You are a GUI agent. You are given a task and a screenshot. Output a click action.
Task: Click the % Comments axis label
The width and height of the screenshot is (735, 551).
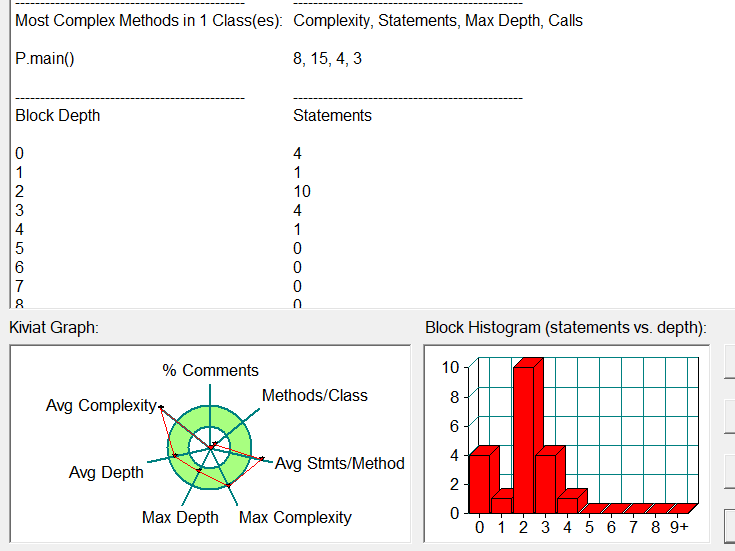pyautogui.click(x=210, y=370)
